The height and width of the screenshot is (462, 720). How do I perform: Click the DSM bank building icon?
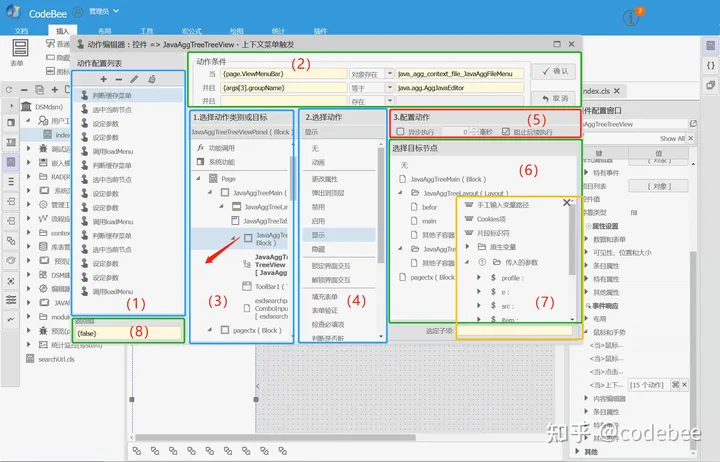coord(26,107)
